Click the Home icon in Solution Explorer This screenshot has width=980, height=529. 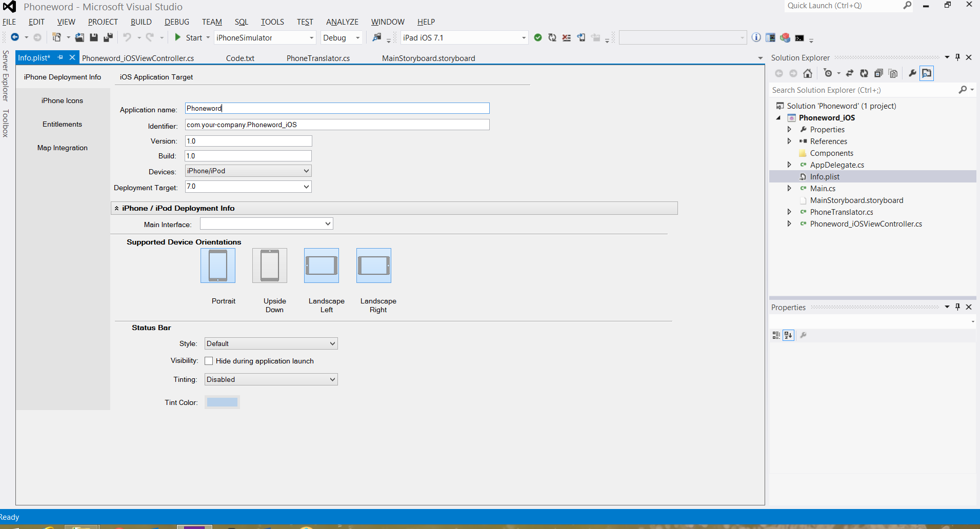tap(808, 73)
